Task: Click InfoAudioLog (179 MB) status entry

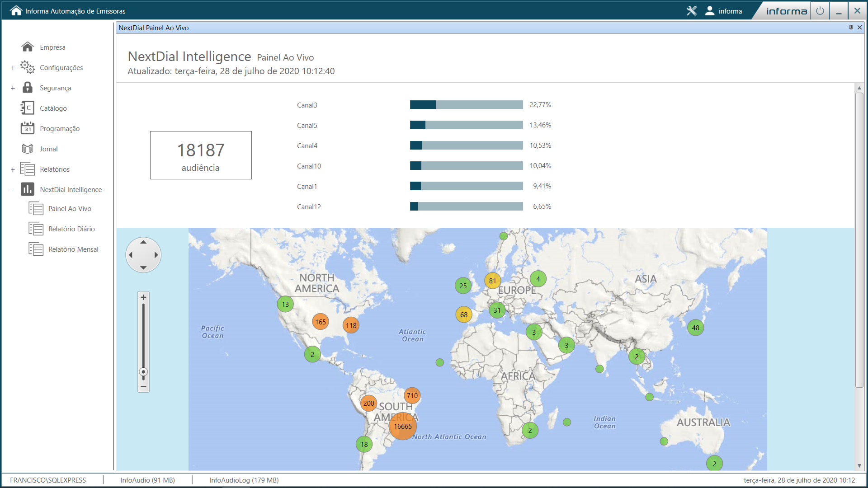Action: [244, 480]
